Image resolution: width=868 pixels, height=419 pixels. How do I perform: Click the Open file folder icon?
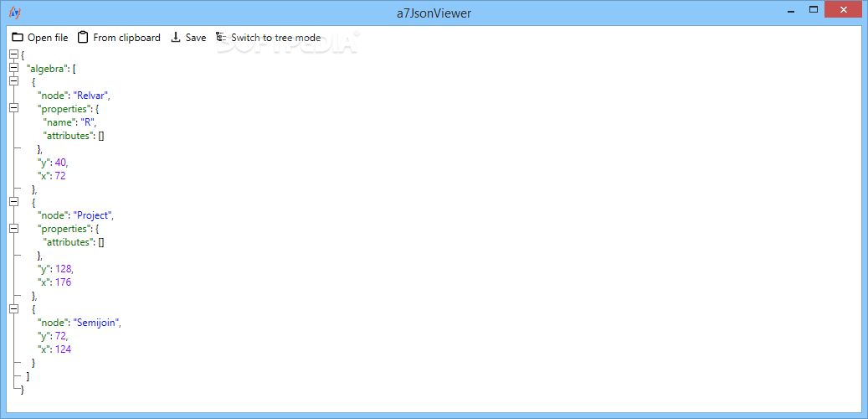point(18,38)
